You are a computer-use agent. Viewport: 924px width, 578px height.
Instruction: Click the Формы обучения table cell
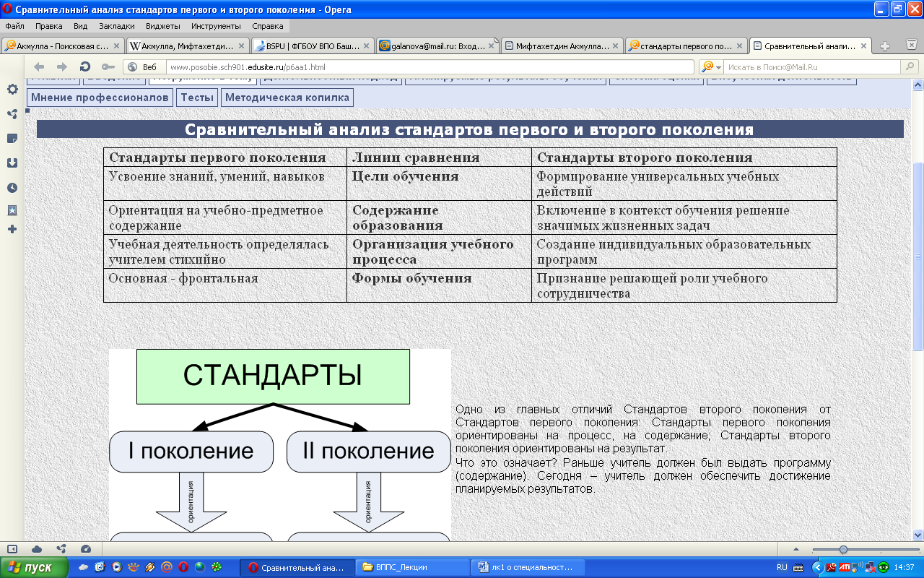(440, 285)
